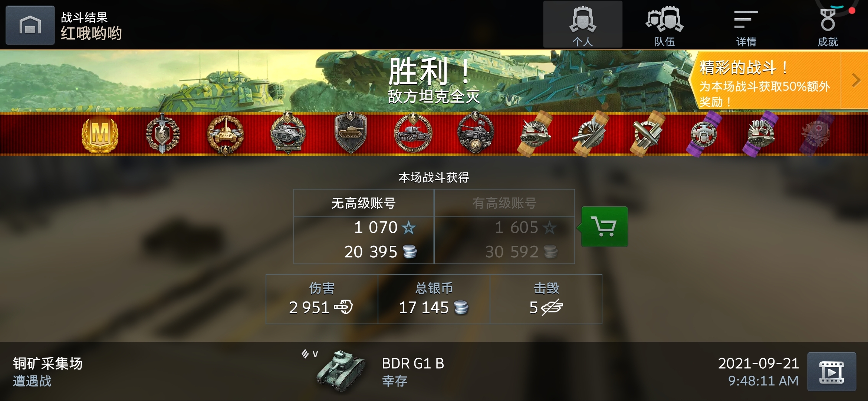The height and width of the screenshot is (401, 868).
Task: Expand the 精彩的战斗 bonus banner arrow
Action: 855,80
